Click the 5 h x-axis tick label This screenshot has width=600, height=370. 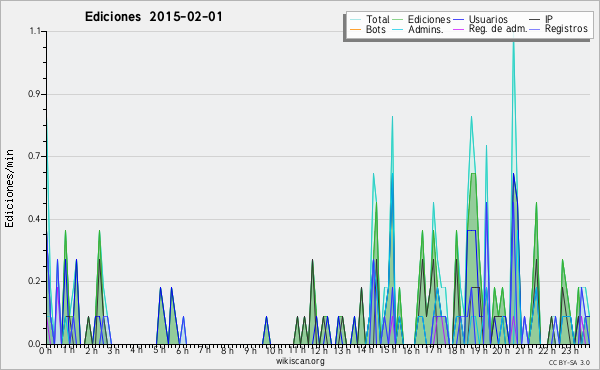pyautogui.click(x=159, y=350)
